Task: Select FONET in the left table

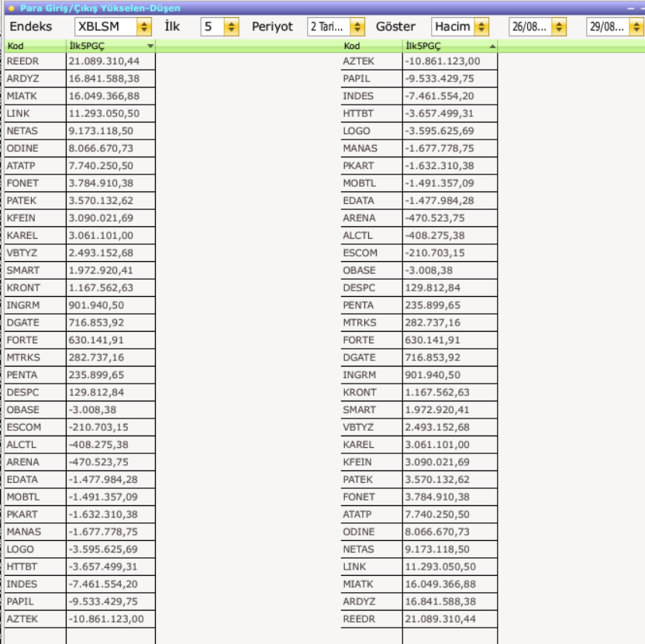Action: [22, 183]
